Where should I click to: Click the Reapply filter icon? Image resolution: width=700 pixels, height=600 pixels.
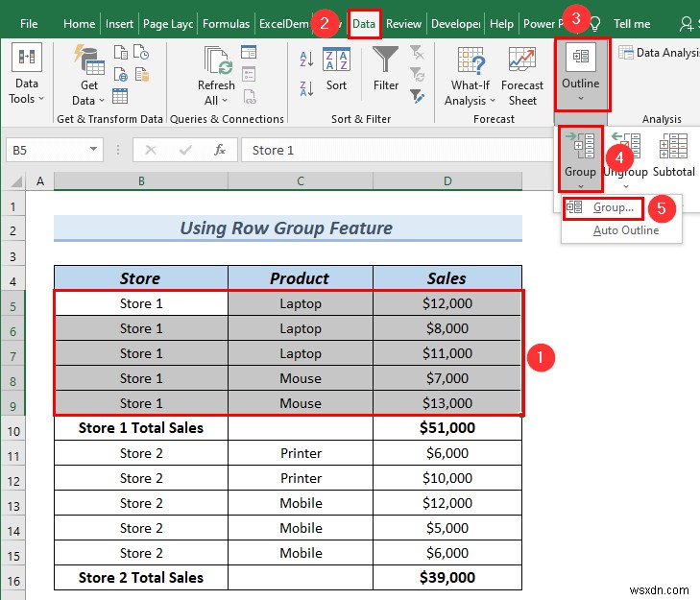[417, 74]
